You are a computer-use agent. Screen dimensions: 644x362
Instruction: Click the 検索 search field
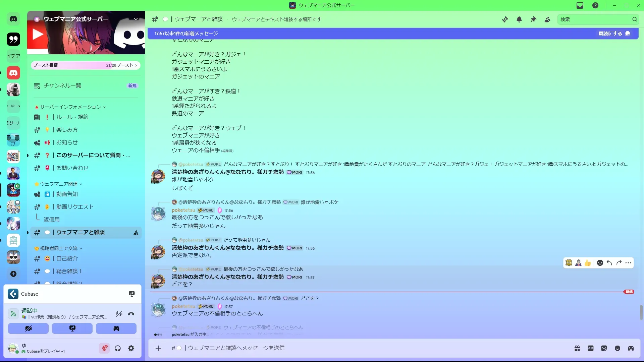point(594,19)
